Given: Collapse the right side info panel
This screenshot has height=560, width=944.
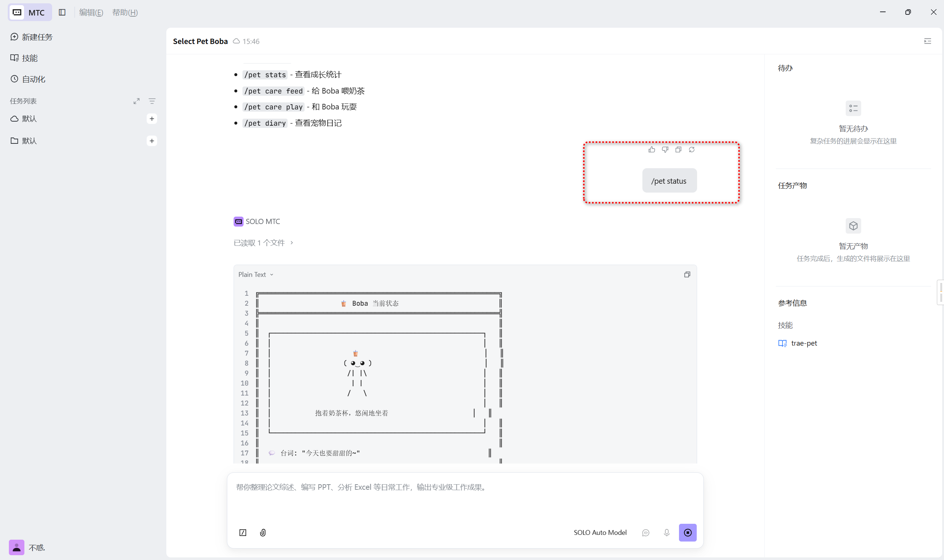Looking at the screenshot, I should (927, 41).
